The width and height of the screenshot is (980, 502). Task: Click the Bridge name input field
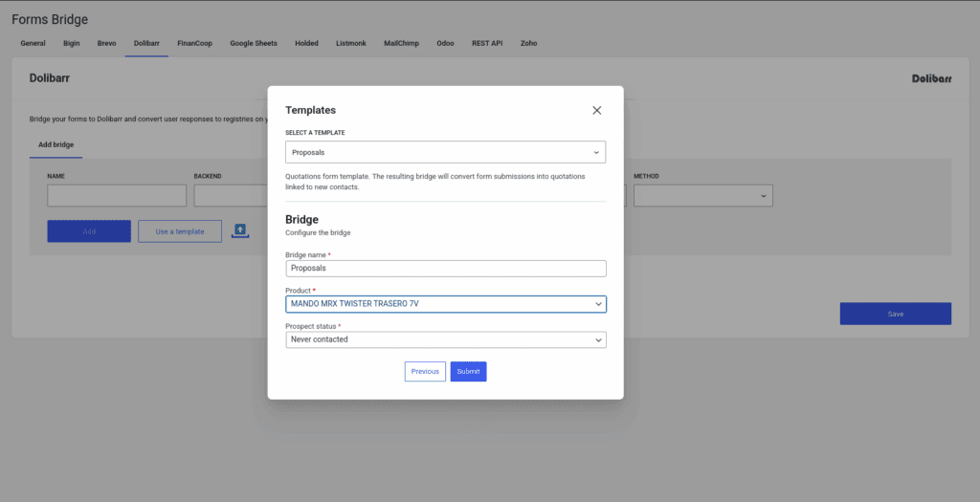pyautogui.click(x=446, y=269)
